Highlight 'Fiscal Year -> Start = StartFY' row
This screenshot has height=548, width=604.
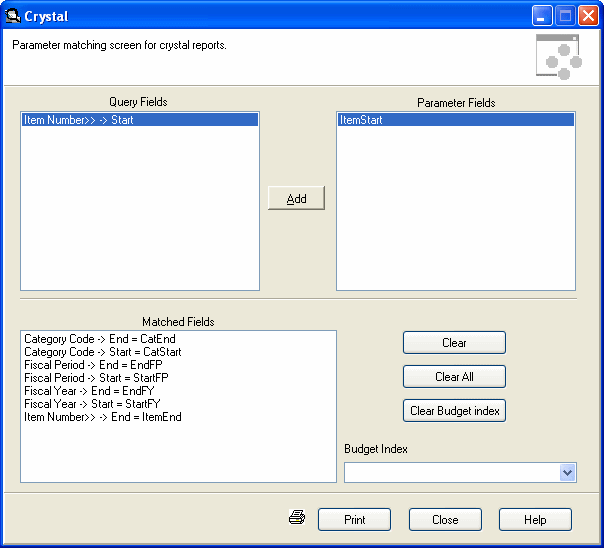(x=90, y=404)
